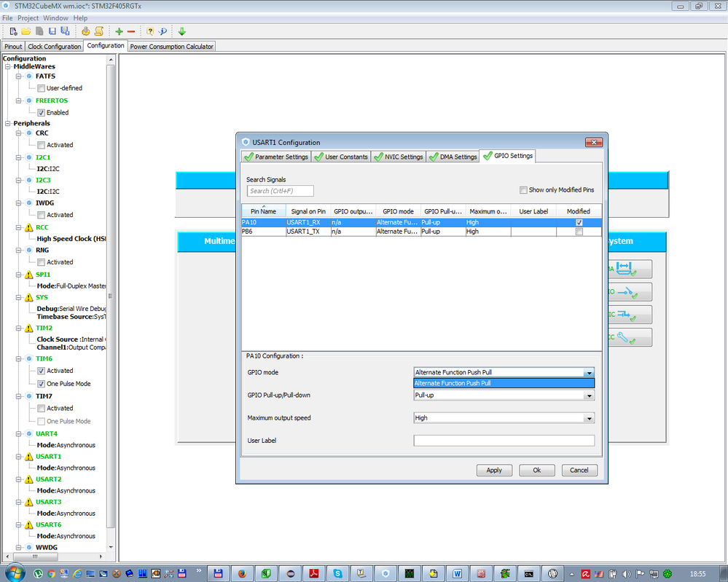The image size is (728, 582).
Task: Open Adobe Reader from the taskbar
Action: [314, 574]
